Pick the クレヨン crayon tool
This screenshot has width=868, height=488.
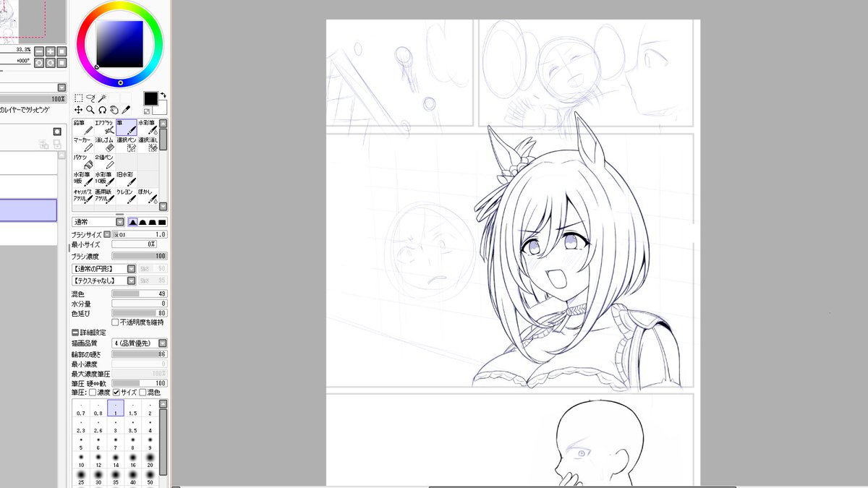click(126, 197)
